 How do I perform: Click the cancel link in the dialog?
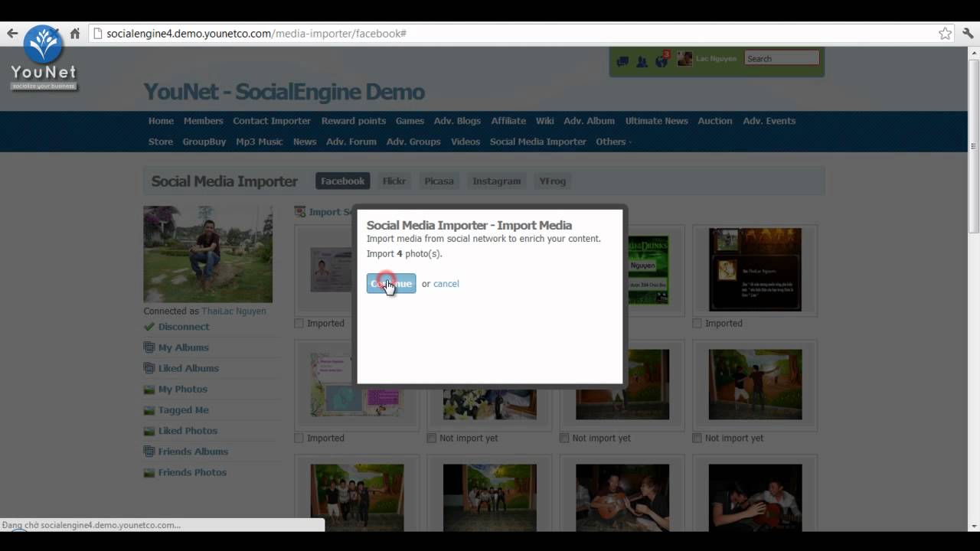(446, 284)
